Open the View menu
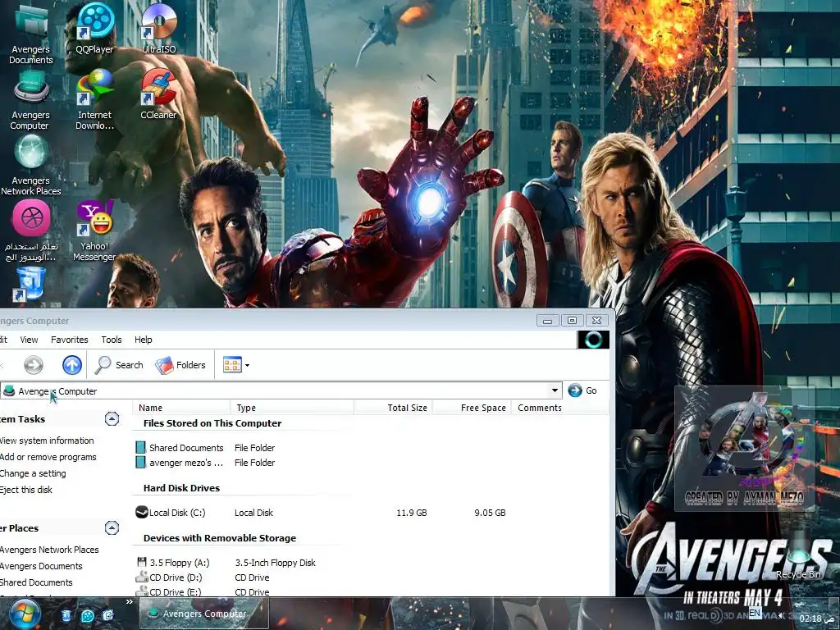 pos(29,340)
